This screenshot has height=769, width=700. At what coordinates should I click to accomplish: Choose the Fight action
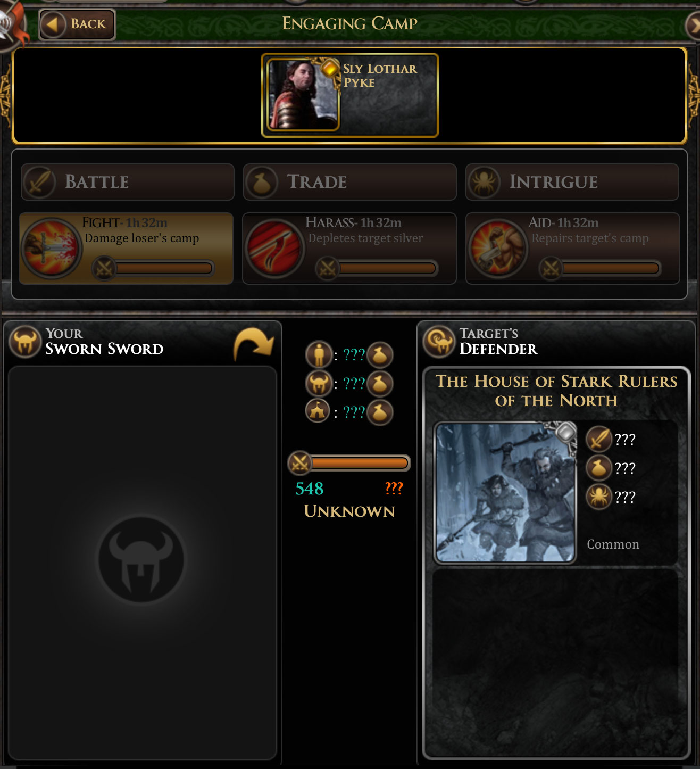coord(126,249)
